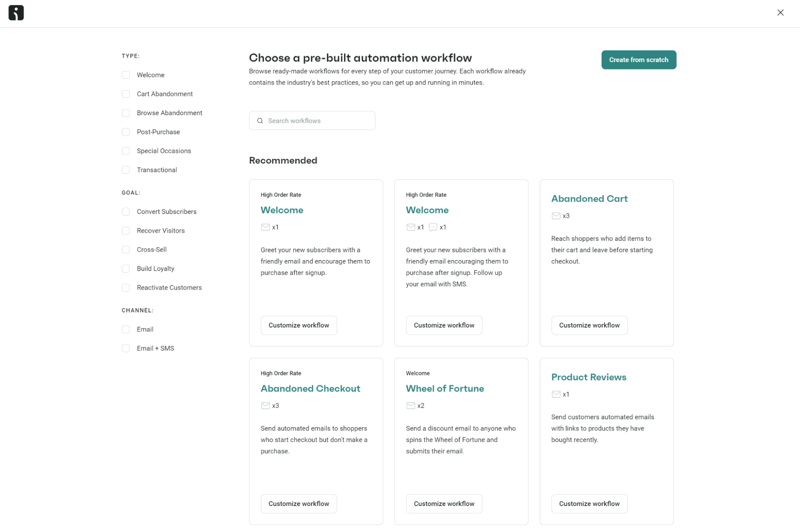Customize the Abandoned Cart workflow
The height and width of the screenshot is (532, 800).
[589, 325]
